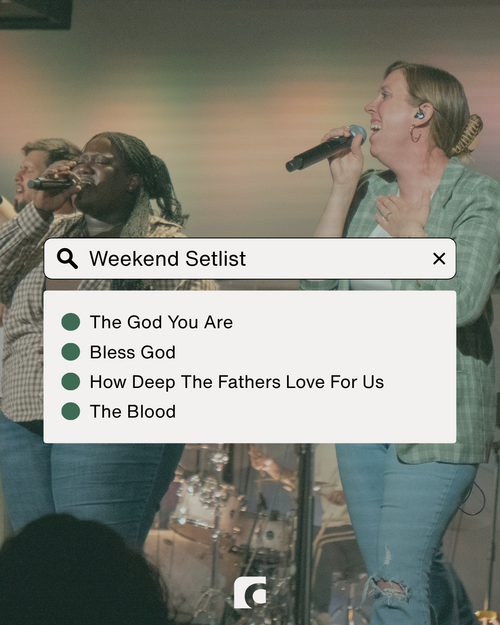The width and height of the screenshot is (500, 625).
Task: Click the green dot beside The Blood
Action: click(71, 411)
